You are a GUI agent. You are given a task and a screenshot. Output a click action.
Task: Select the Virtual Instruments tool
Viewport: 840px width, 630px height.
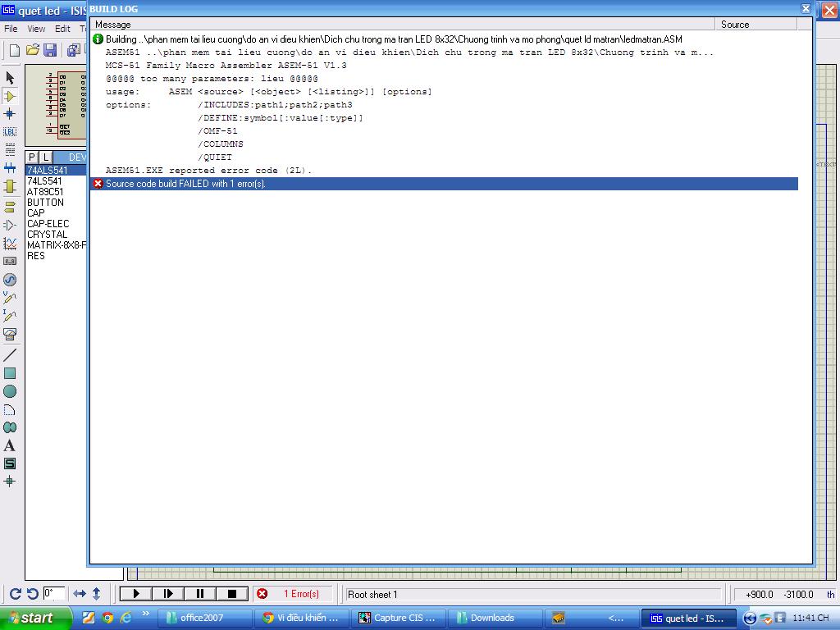[10, 335]
